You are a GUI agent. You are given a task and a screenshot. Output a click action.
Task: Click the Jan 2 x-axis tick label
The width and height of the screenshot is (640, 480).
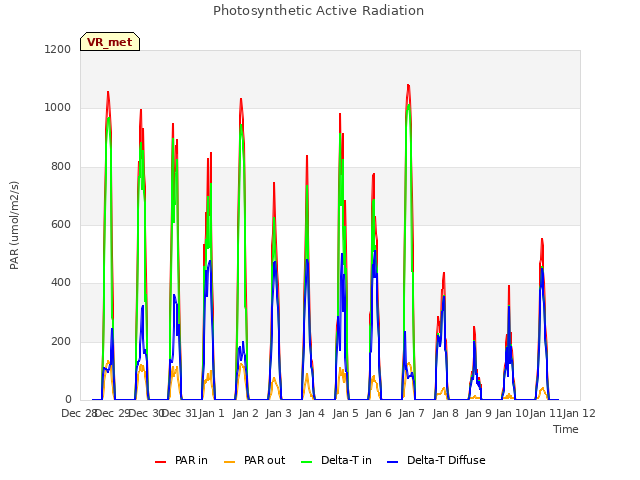point(246,413)
